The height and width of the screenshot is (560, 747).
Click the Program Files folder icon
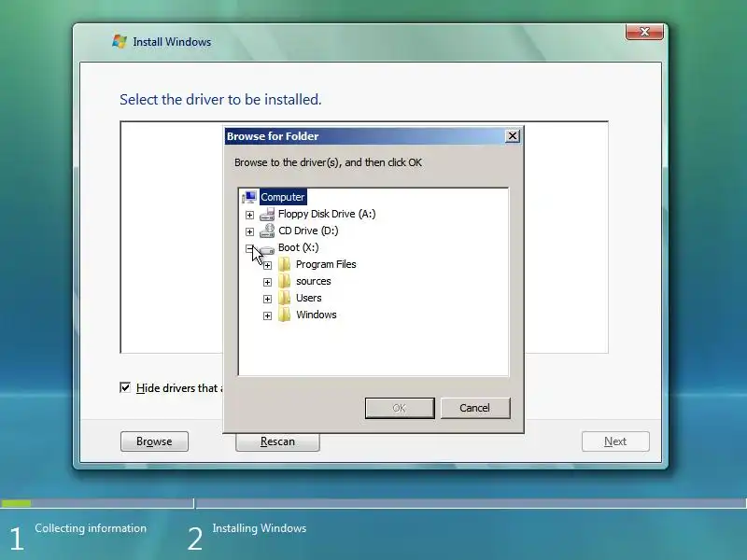pyautogui.click(x=285, y=264)
